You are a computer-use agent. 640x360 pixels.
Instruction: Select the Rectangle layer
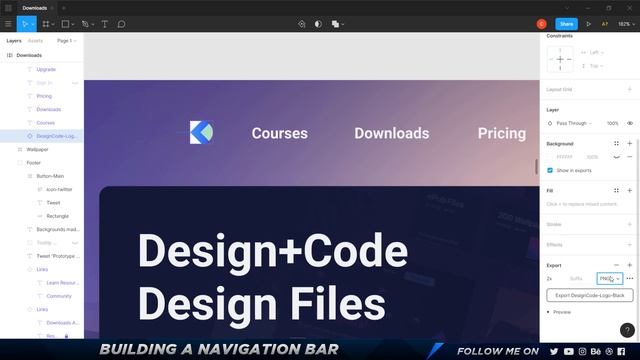58,216
